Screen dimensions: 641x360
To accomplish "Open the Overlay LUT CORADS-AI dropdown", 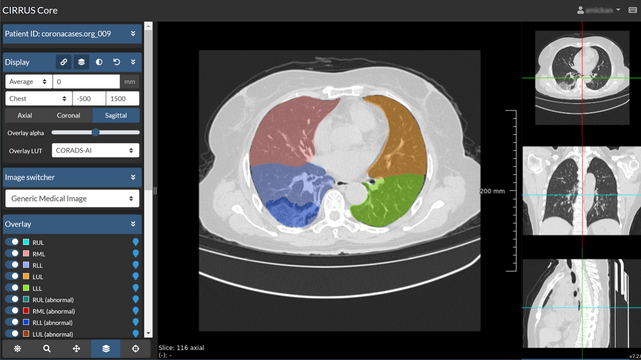I will pyautogui.click(x=95, y=150).
